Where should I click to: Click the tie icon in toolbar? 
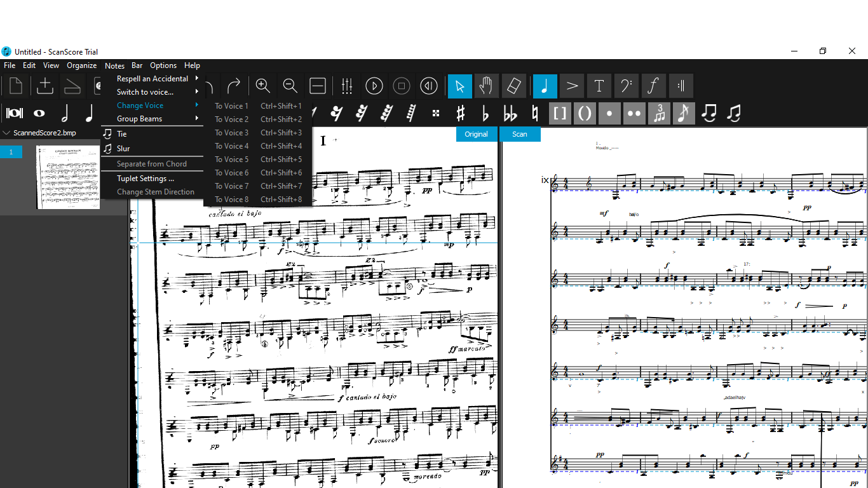tap(709, 114)
